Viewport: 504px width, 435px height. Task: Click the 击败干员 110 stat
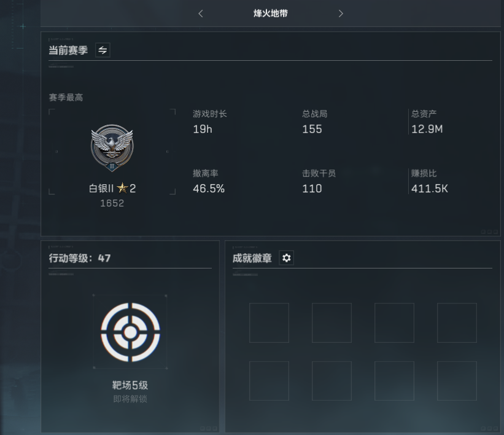click(319, 181)
